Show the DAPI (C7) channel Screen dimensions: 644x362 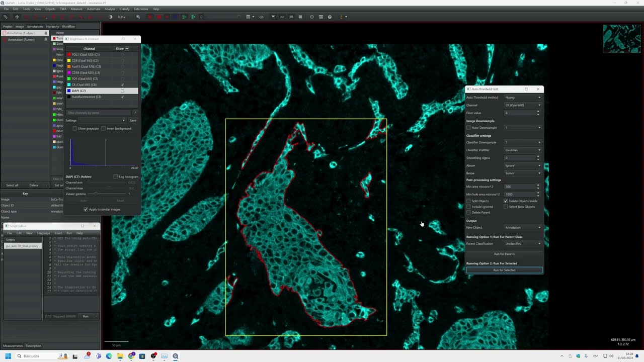[122, 90]
